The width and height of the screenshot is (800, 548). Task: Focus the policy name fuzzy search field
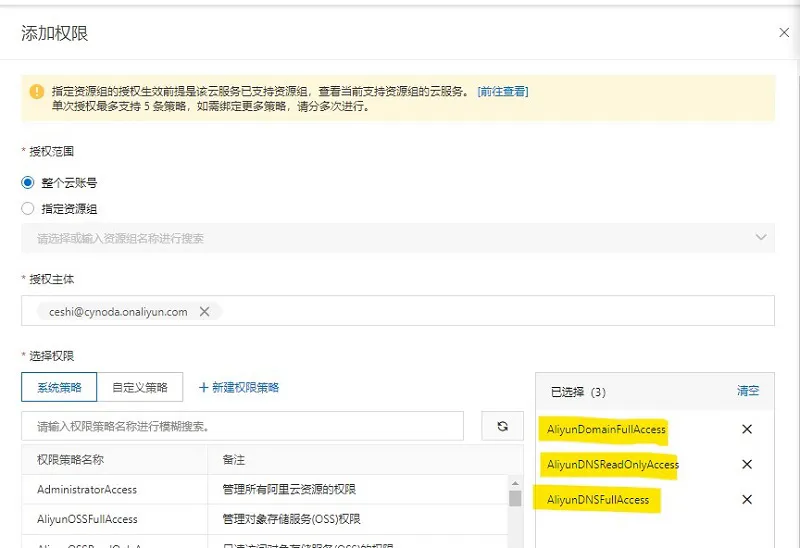(x=242, y=426)
